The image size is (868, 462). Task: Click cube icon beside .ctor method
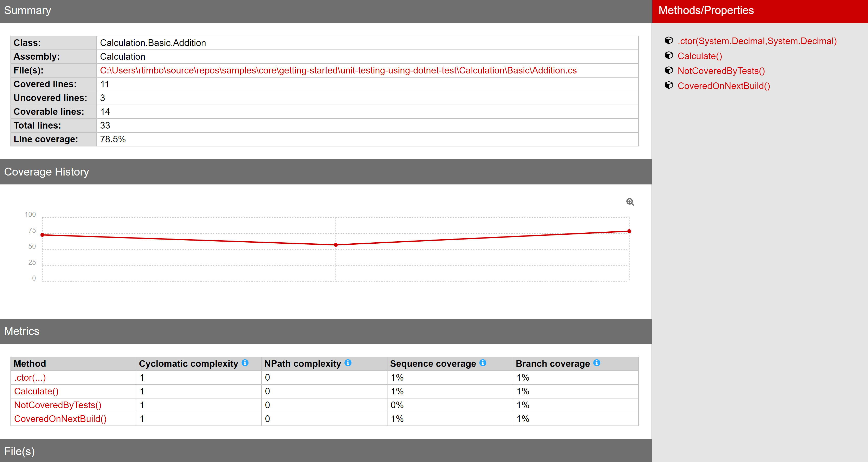[668, 41]
